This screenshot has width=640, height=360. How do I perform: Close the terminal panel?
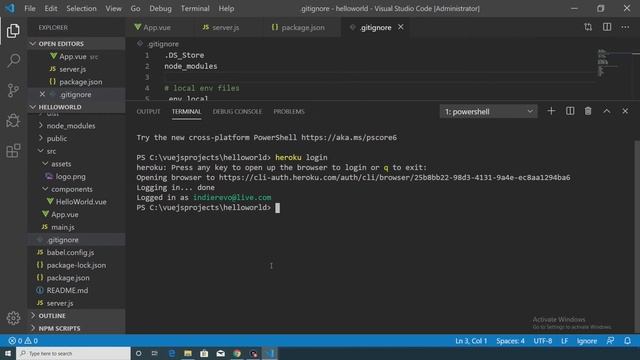coord(625,111)
